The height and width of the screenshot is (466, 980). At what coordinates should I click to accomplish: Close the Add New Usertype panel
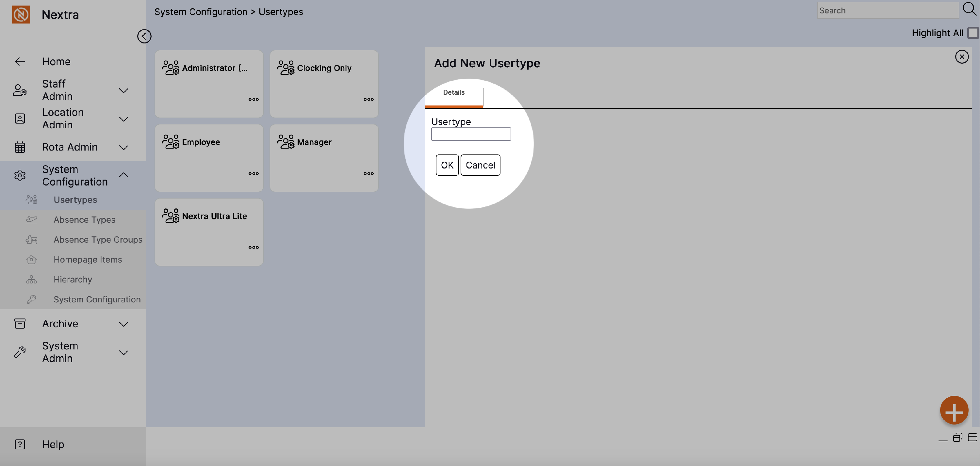(961, 57)
